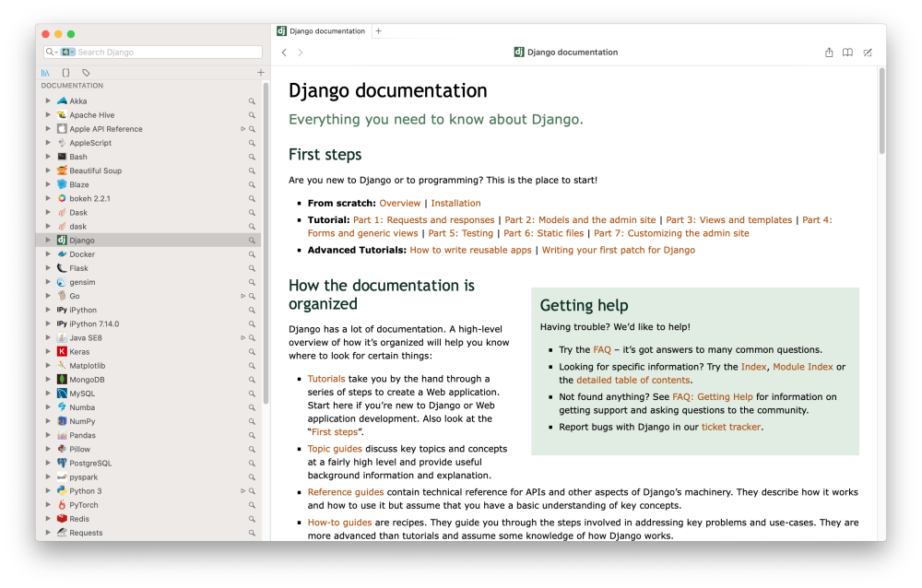Click the MongoDB leaf icon
922x588 pixels.
click(x=62, y=380)
